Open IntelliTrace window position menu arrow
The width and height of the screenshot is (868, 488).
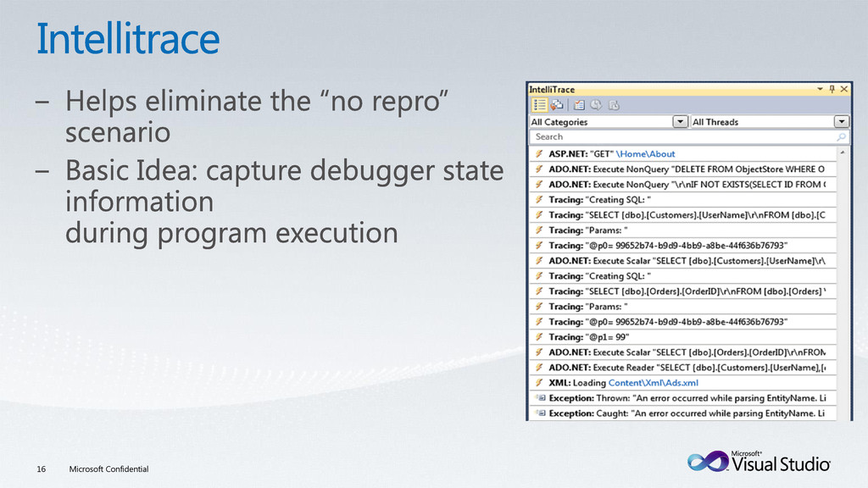(820, 89)
